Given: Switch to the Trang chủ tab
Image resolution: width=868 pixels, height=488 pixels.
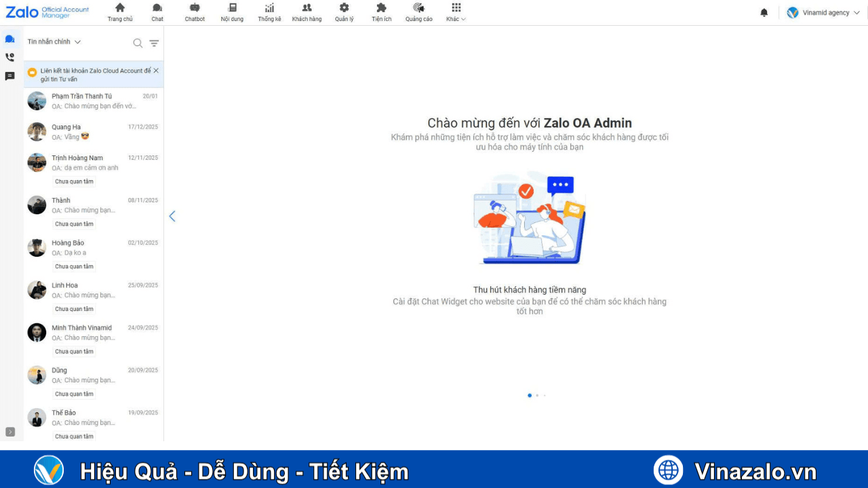Looking at the screenshot, I should (120, 12).
